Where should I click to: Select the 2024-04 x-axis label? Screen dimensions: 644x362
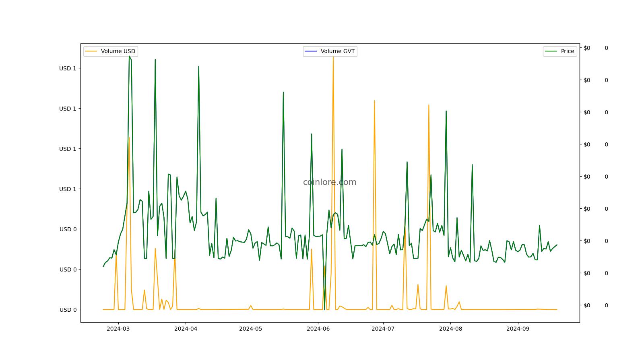coord(186,329)
